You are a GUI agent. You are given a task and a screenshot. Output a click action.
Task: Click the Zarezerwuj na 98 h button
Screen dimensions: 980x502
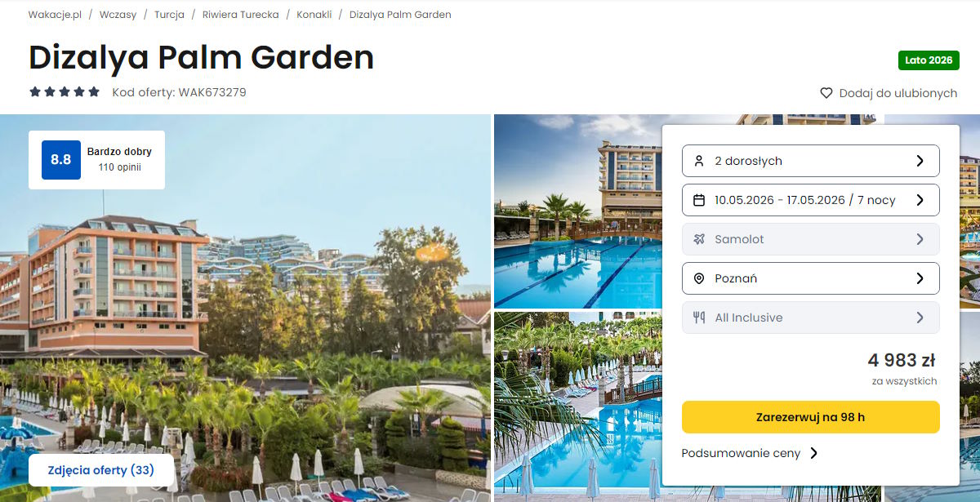click(x=811, y=417)
